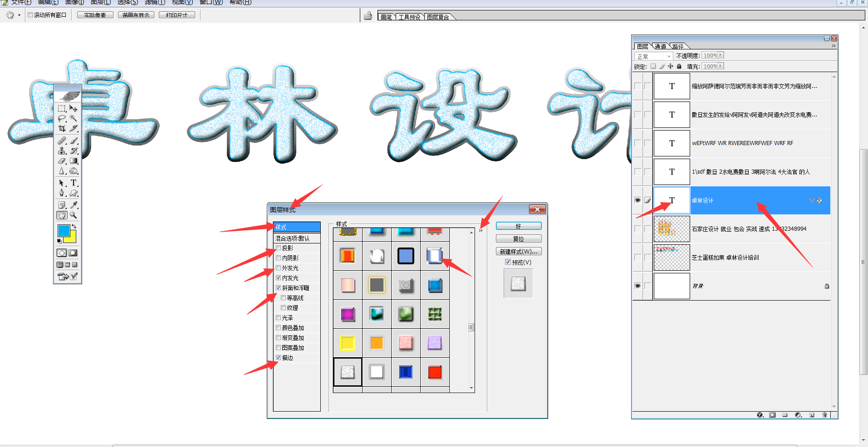Screen dimensions: 868x447
Task: Click 新建样式(W)... new style button
Action: [519, 251]
